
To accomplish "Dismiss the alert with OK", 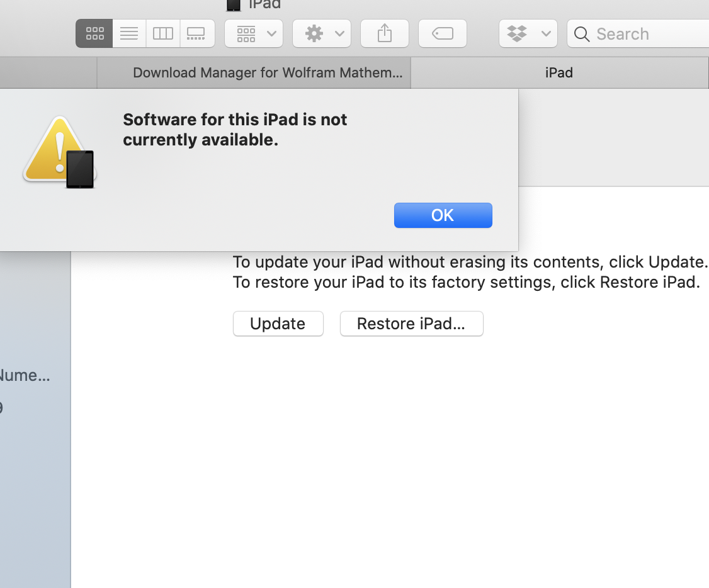I will pos(443,215).
